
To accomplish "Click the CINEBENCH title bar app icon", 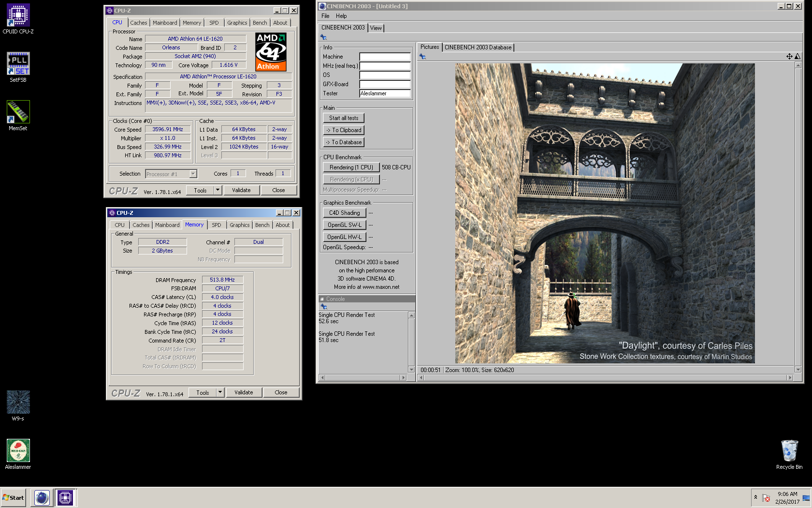I will 322,6.
